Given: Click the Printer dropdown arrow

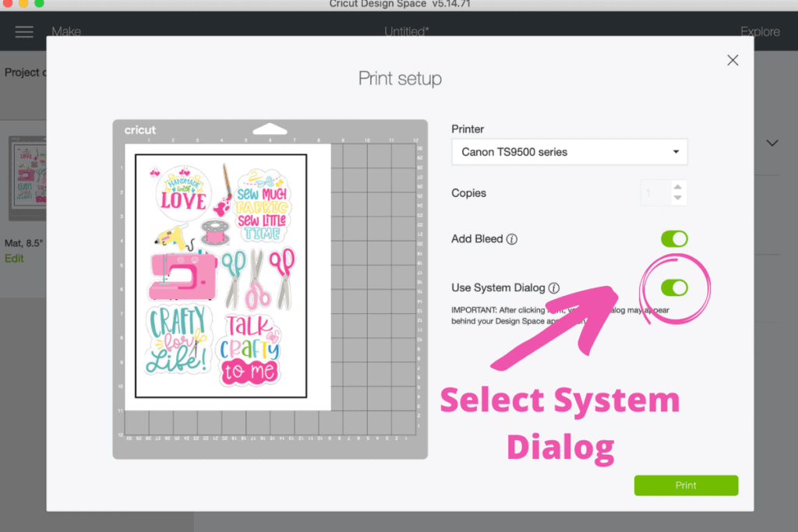Looking at the screenshot, I should [675, 152].
